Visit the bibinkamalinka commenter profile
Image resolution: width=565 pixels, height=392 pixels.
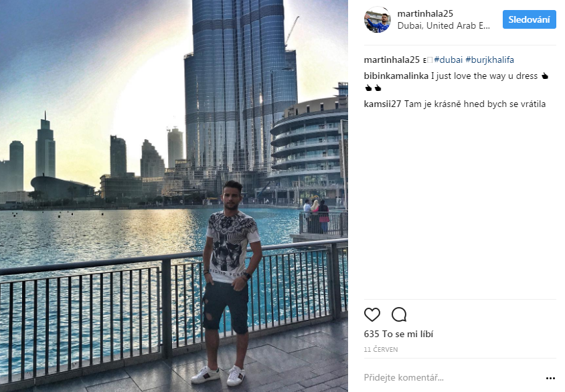click(396, 76)
